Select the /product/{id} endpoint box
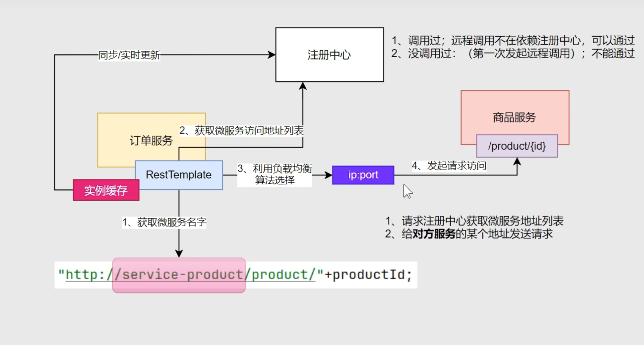The height and width of the screenshot is (345, 644). [x=517, y=146]
